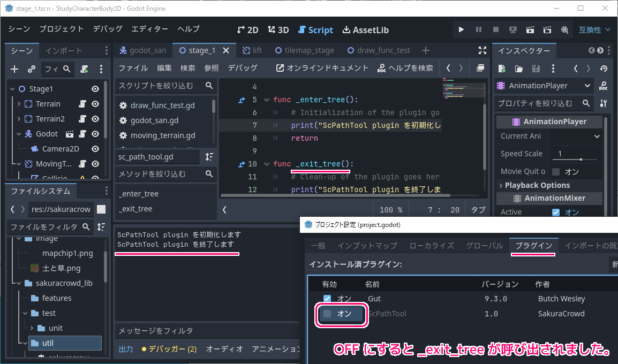The height and width of the screenshot is (364, 618).
Task: Toggle split mode in the FileSystem dock
Action: click(x=101, y=209)
